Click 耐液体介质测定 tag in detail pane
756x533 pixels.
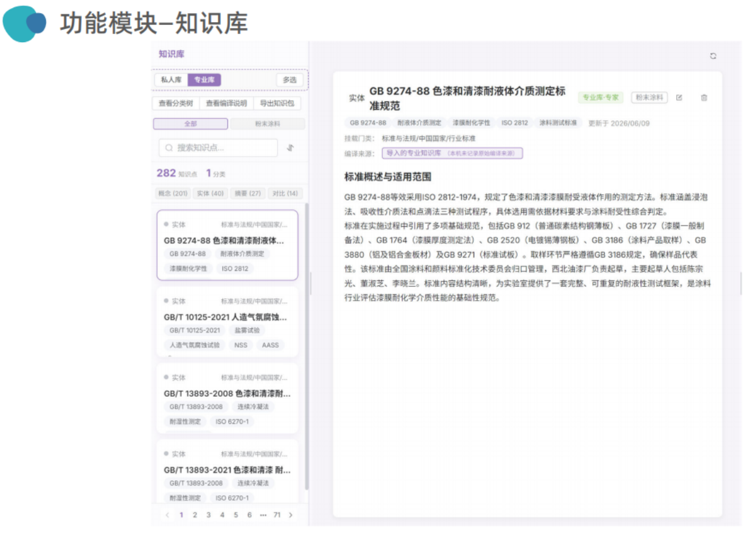[x=420, y=123]
